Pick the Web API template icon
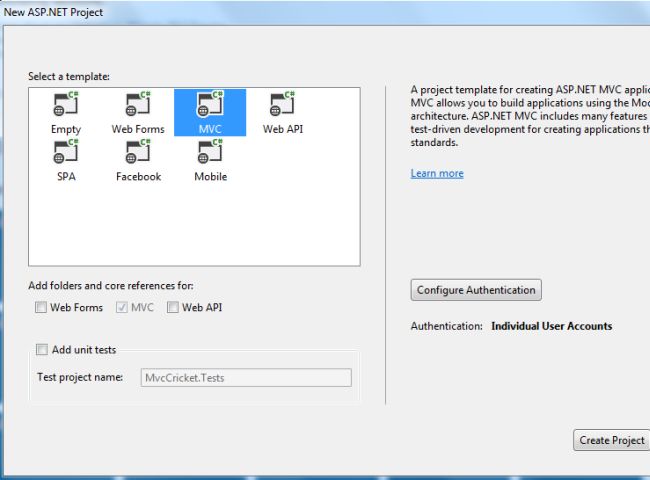 coord(283,104)
